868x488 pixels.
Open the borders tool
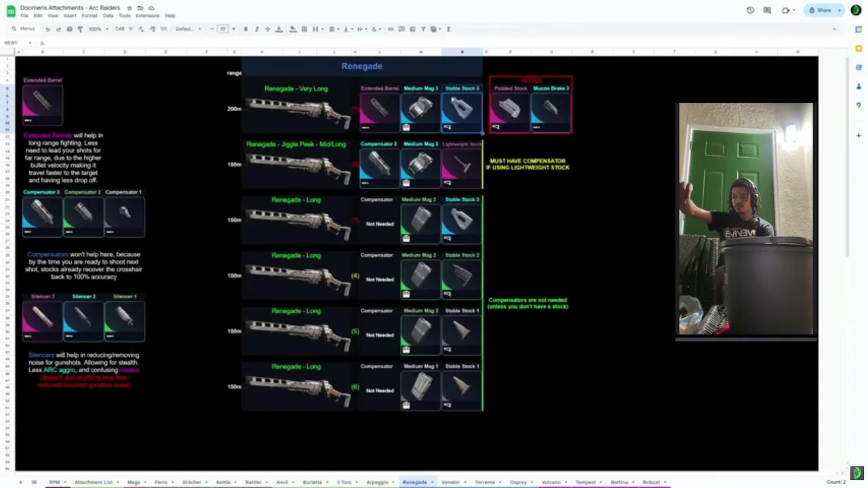coord(304,29)
